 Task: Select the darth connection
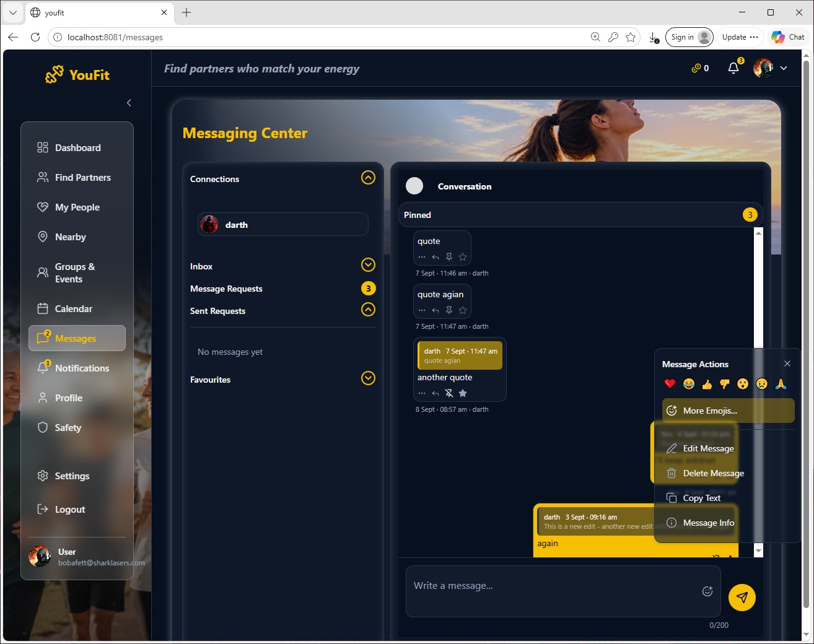[283, 224]
